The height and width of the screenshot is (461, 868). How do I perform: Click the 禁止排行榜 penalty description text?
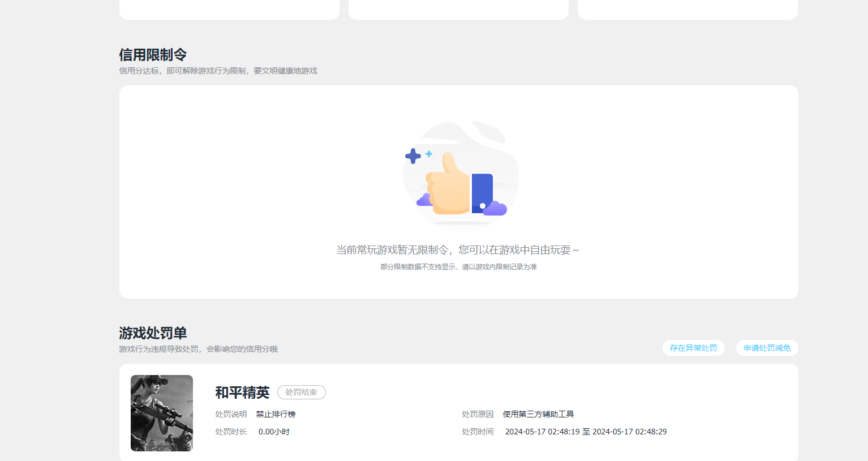pyautogui.click(x=277, y=413)
